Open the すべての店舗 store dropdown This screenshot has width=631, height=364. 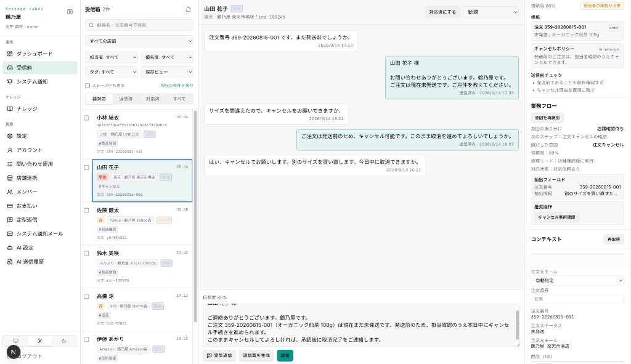click(x=139, y=41)
